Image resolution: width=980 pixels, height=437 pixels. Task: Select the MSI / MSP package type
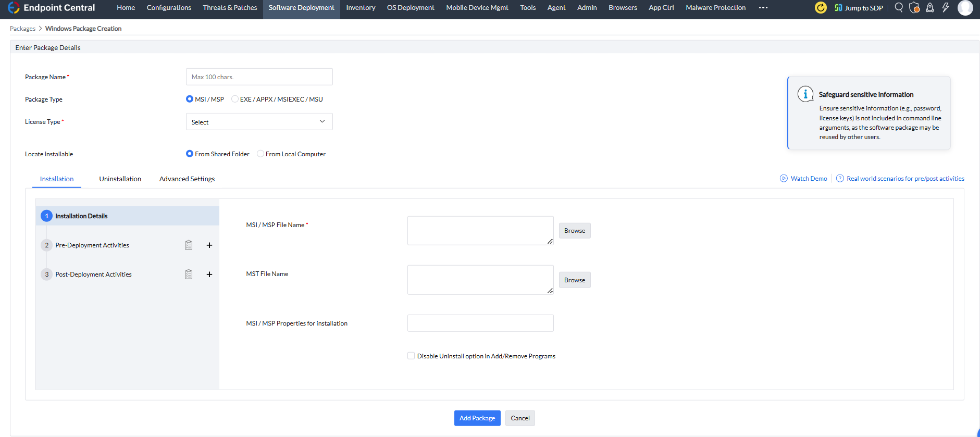tap(190, 99)
